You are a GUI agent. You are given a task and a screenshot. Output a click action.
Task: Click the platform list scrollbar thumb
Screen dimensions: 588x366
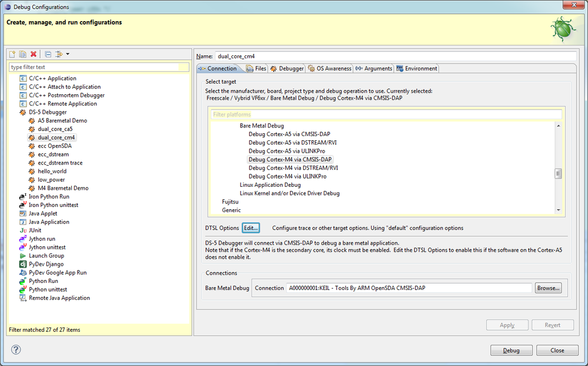[x=559, y=173]
